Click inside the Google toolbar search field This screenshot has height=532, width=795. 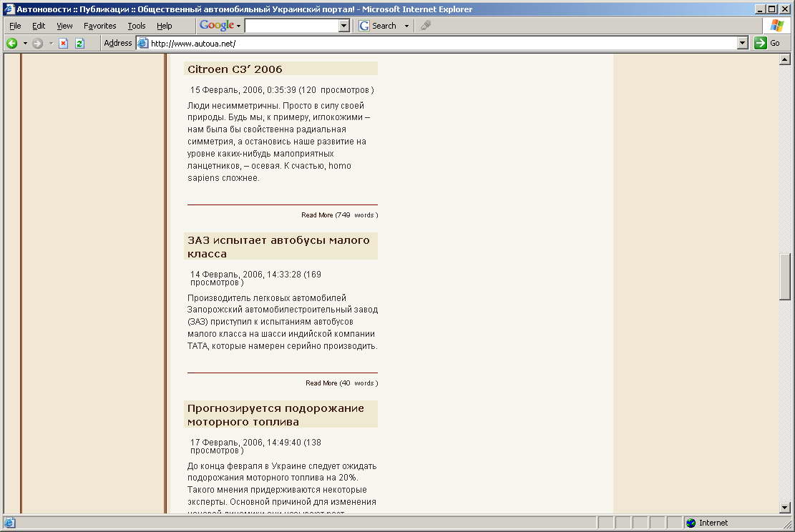point(291,26)
